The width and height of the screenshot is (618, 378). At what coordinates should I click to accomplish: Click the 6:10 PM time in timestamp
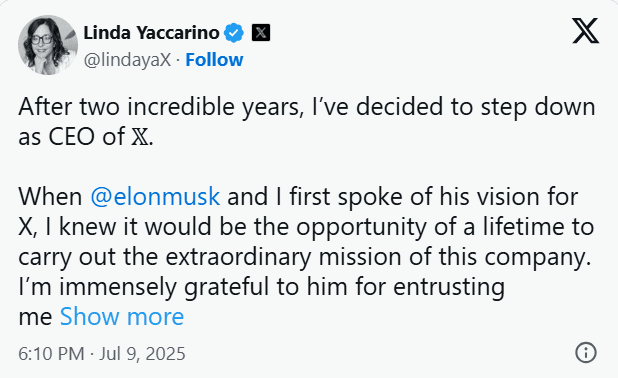(51, 354)
